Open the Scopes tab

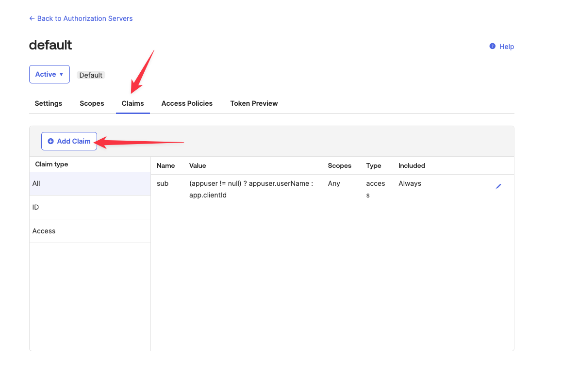pyautogui.click(x=92, y=103)
